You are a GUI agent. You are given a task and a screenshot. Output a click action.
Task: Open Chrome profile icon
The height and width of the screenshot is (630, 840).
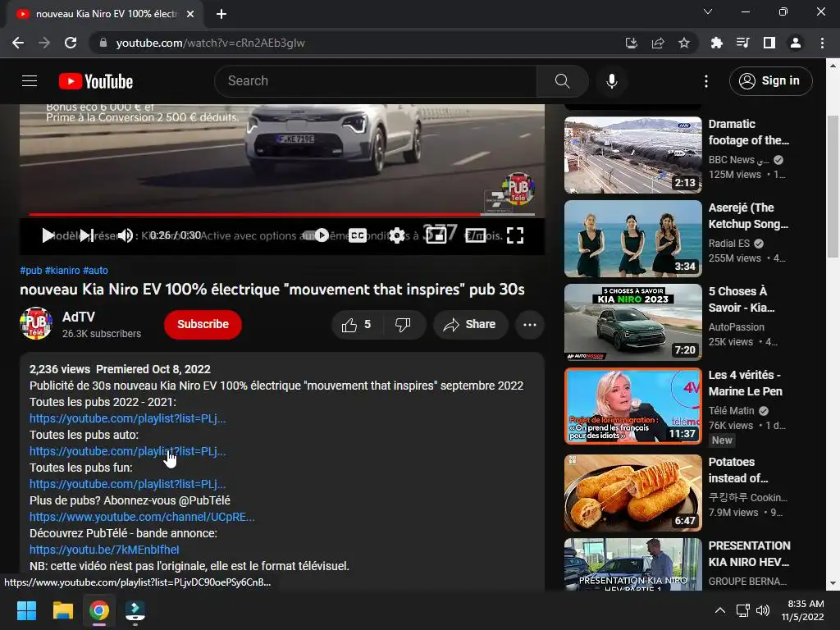click(x=796, y=43)
